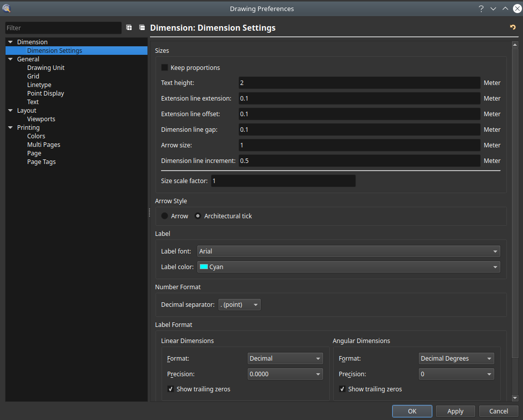Toggle Keep proportions checkbox
523x420 pixels.
coord(165,67)
